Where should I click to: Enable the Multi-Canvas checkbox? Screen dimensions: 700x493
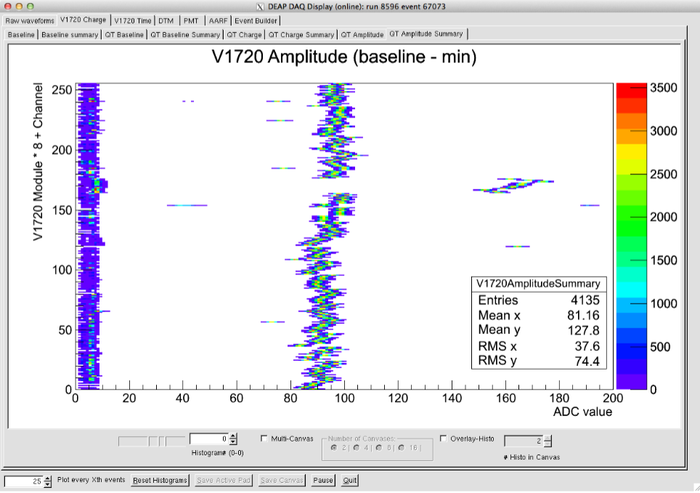pyautogui.click(x=264, y=438)
